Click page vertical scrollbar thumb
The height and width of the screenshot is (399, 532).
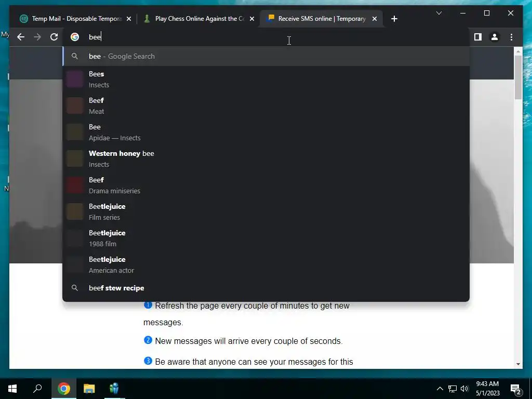(x=518, y=77)
